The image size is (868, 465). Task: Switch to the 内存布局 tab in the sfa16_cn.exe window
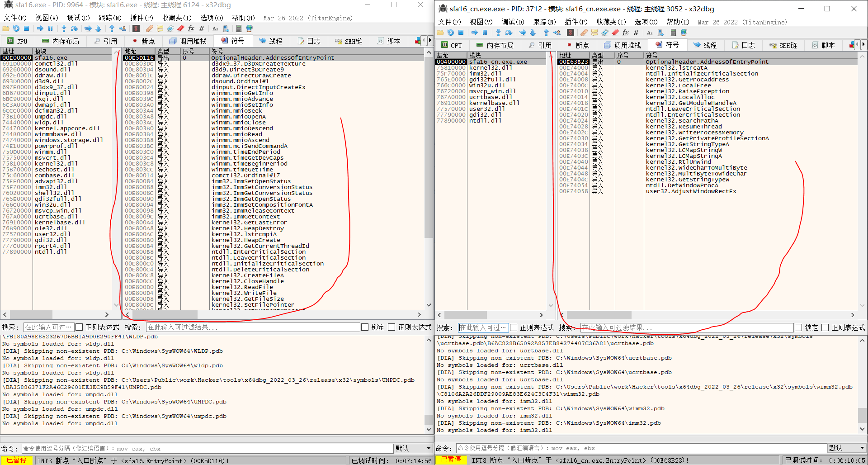pyautogui.click(x=495, y=45)
